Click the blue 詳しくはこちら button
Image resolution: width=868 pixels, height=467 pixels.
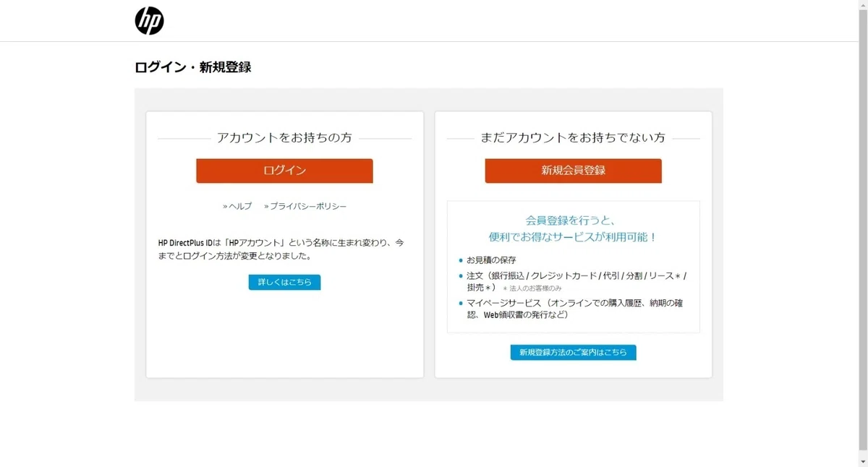pyautogui.click(x=284, y=282)
